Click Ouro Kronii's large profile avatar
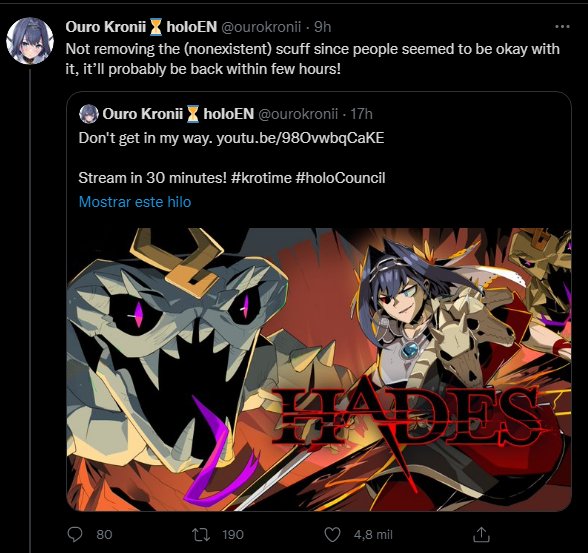 (x=30, y=40)
